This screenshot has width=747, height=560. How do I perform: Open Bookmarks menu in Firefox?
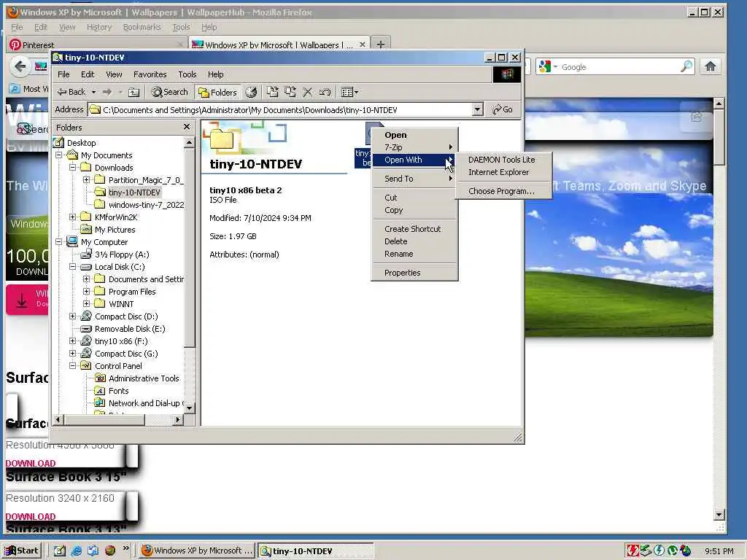(x=142, y=27)
